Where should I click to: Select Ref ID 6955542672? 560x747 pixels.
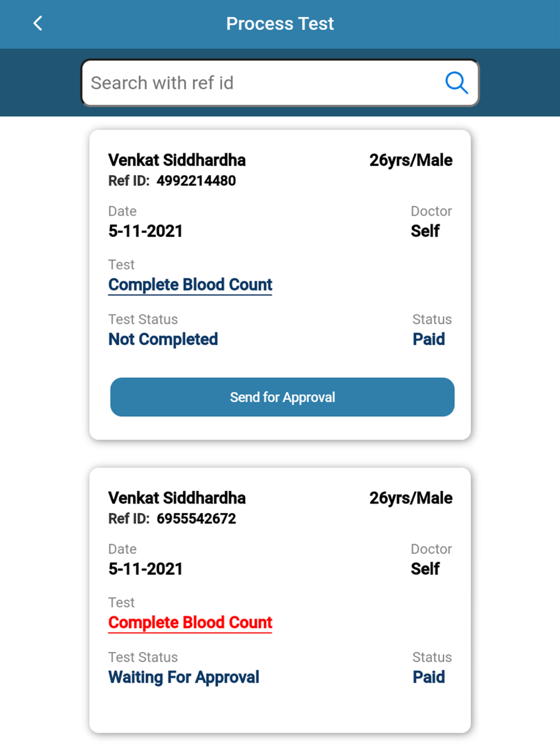pos(196,519)
